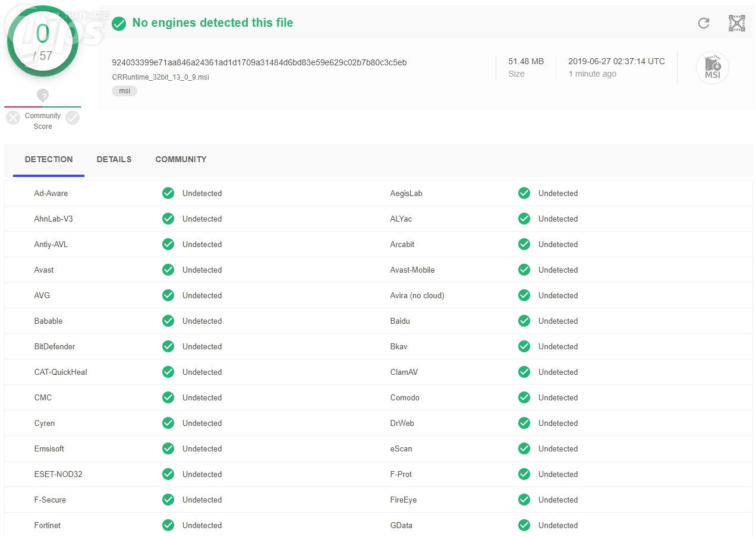The width and height of the screenshot is (756, 537).
Task: Click the green check beside 'No engines detected'
Action: click(119, 23)
